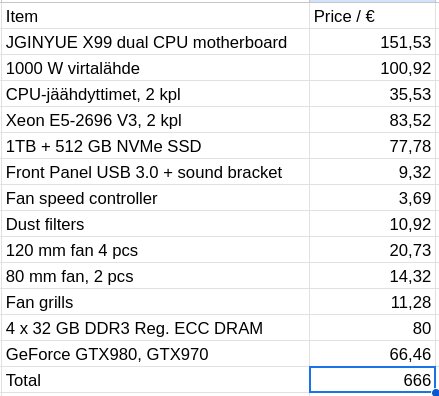Screen dimensions: 439x396
Task: Select the Price / € header cell
Action: tap(372, 16)
